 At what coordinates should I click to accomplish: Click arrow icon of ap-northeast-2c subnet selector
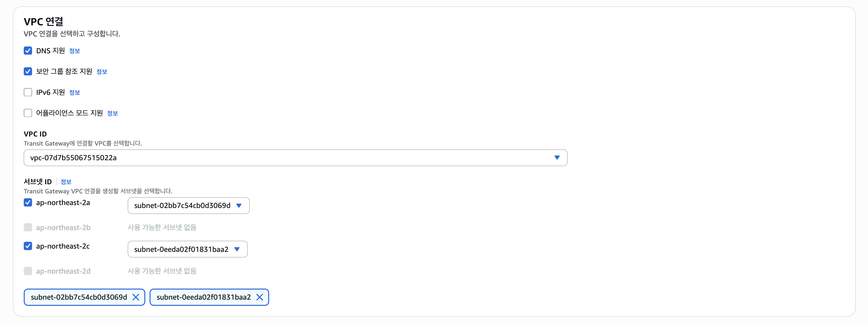click(x=237, y=249)
